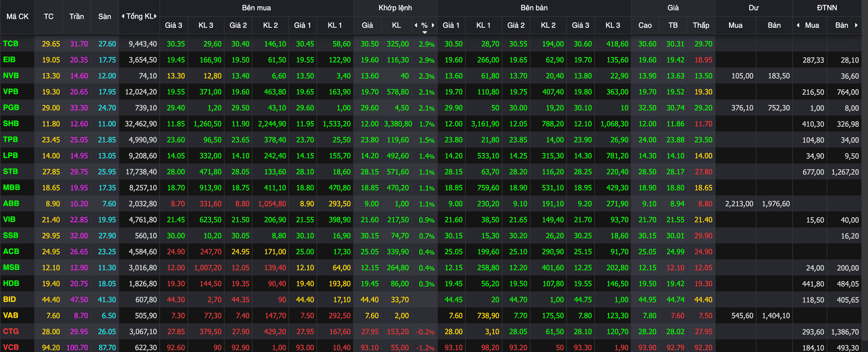This screenshot has width=868, height=352.
Task: Click the Bên bán group header
Action: click(534, 8)
